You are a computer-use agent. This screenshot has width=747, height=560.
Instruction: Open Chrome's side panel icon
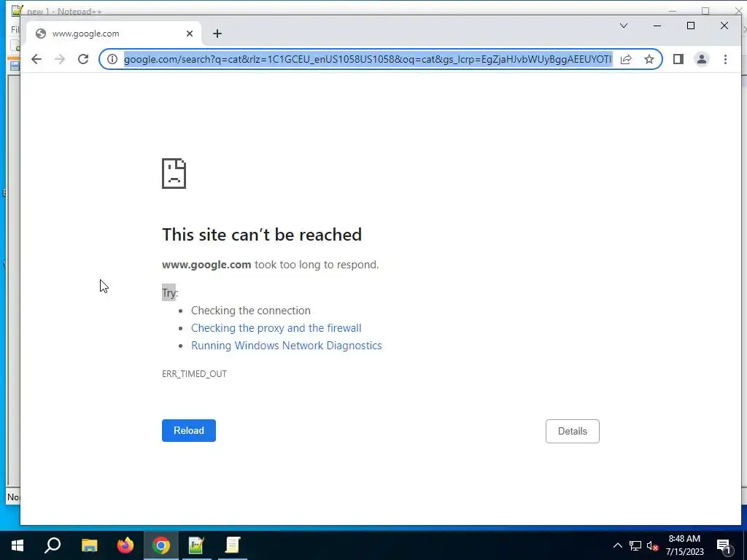678,59
